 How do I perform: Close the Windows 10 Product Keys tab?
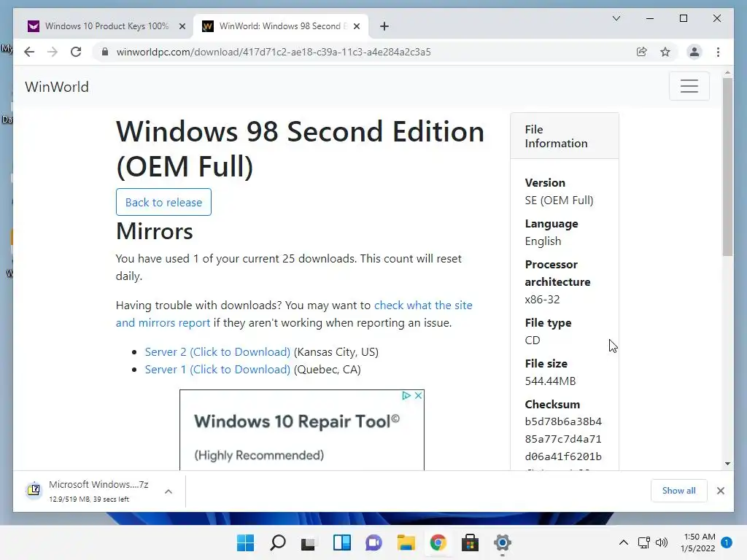pos(182,27)
